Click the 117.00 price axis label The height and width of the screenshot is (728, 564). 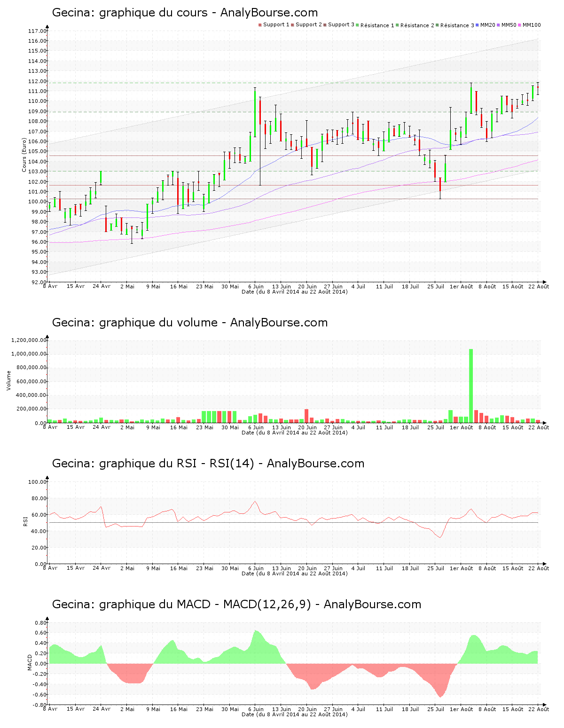[x=37, y=31]
